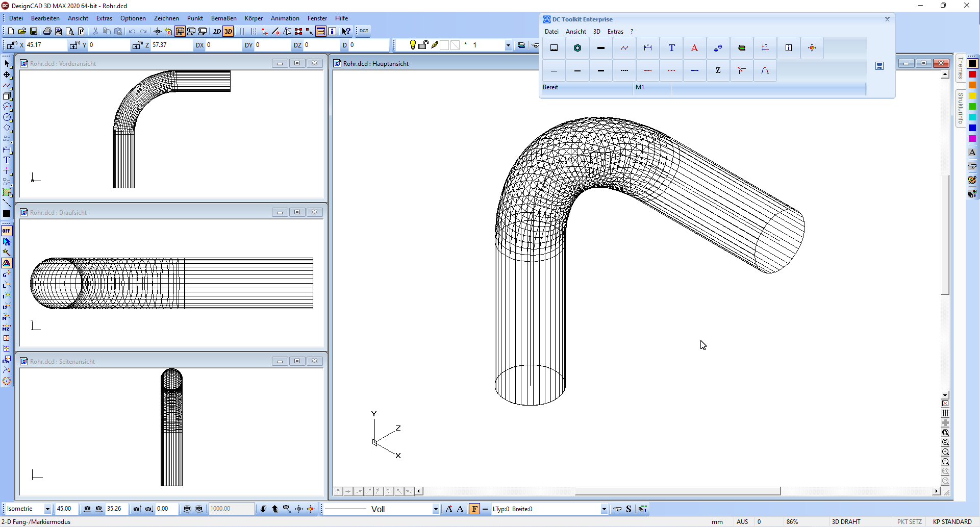Select the blue T text tool in Toolkit
Screen dimensions: 980x527
coord(671,48)
